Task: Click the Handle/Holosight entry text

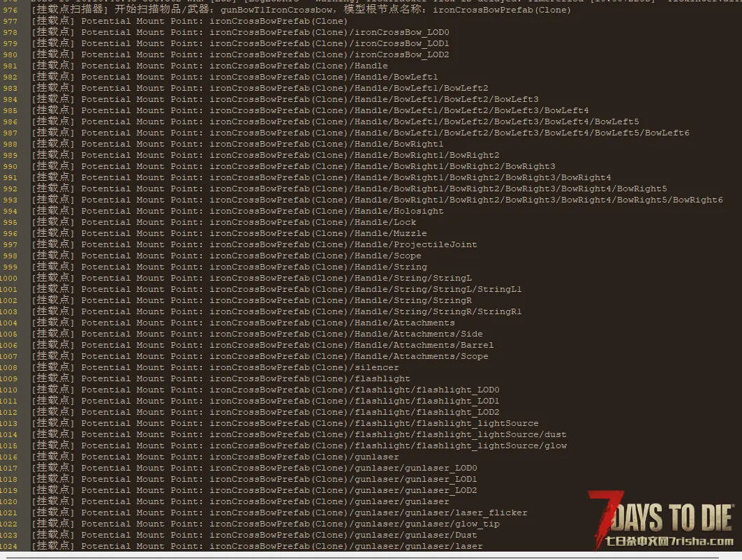Action: (399, 211)
